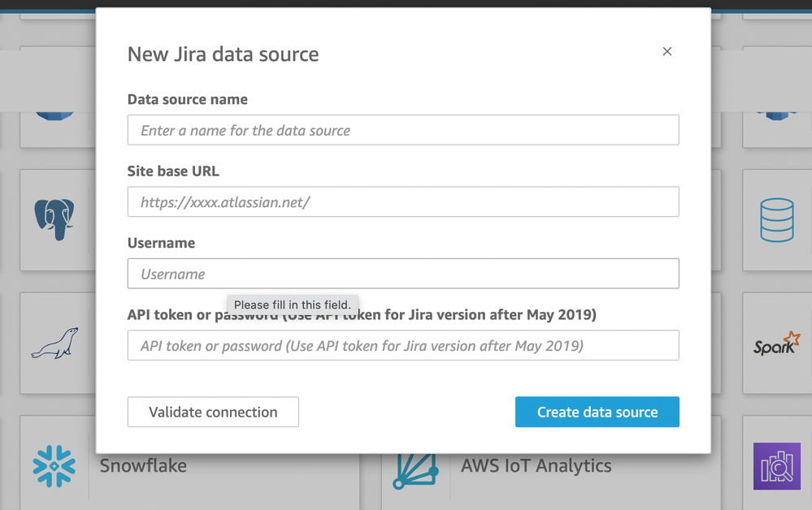Click the purple analytics search icon

click(777, 466)
